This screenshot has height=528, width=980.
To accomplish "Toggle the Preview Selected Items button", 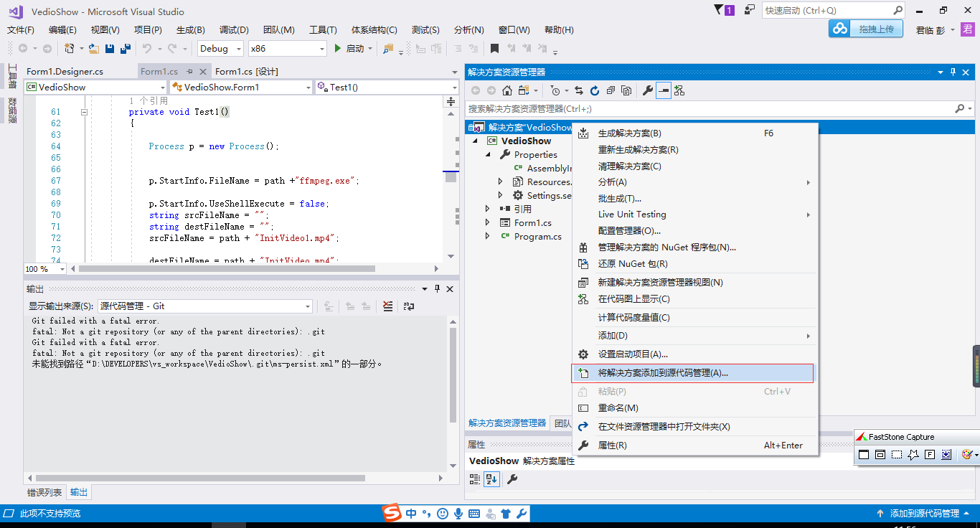I will [x=663, y=90].
